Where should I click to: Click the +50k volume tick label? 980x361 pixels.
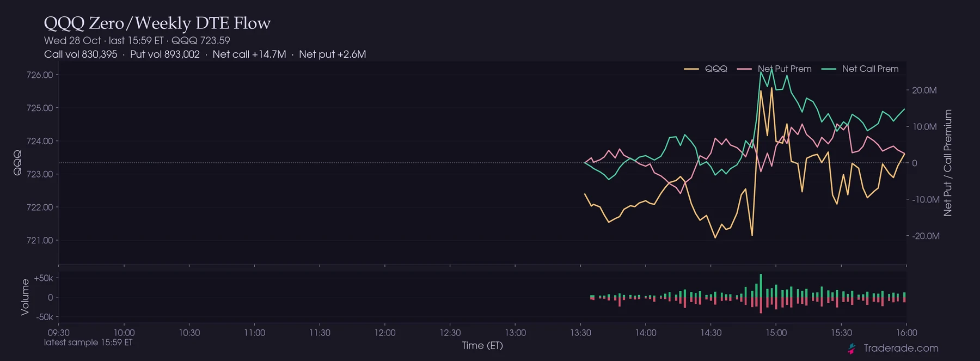click(x=44, y=278)
